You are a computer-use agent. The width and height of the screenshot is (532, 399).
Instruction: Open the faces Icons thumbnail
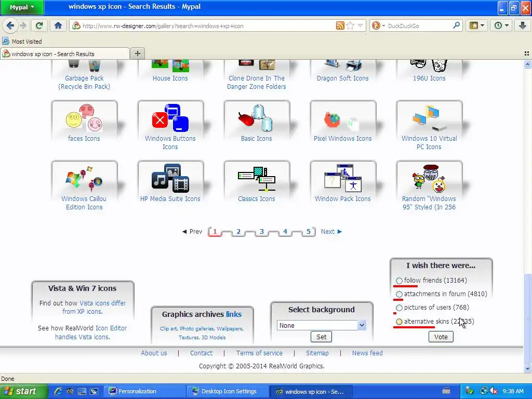point(85,118)
